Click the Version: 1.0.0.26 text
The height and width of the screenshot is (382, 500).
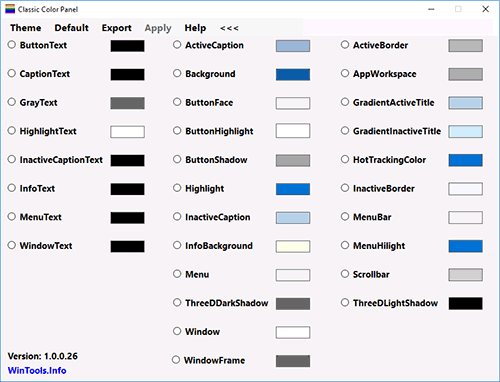pos(43,356)
